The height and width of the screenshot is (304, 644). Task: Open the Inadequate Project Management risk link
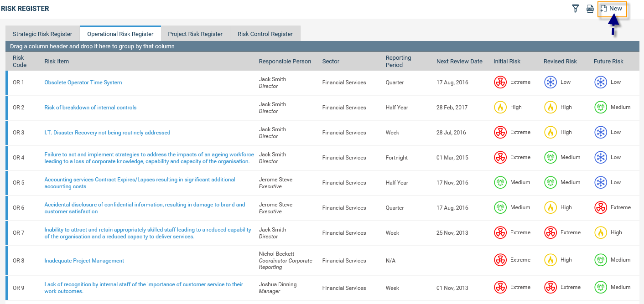[x=84, y=260]
